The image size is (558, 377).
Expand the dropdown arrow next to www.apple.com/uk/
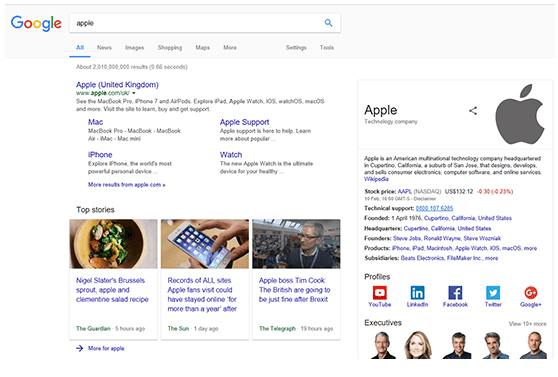134,93
